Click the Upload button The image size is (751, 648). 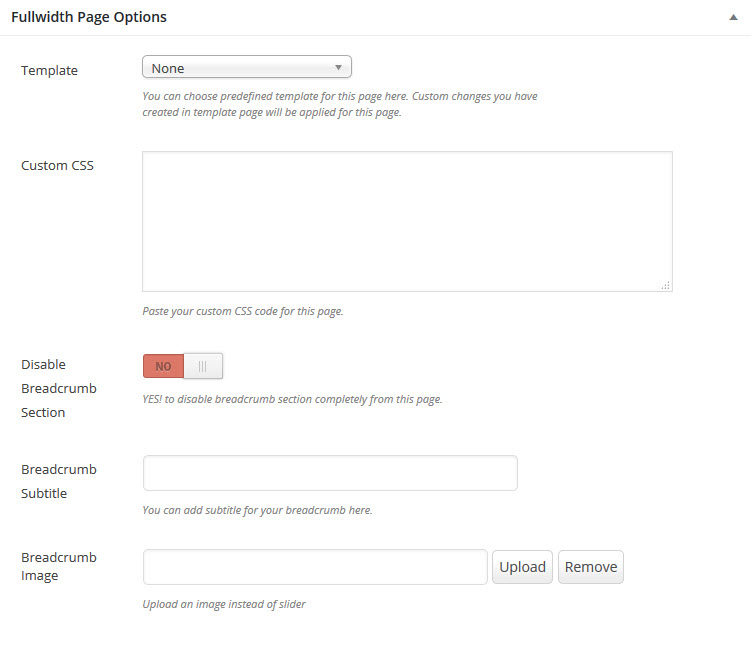[523, 567]
